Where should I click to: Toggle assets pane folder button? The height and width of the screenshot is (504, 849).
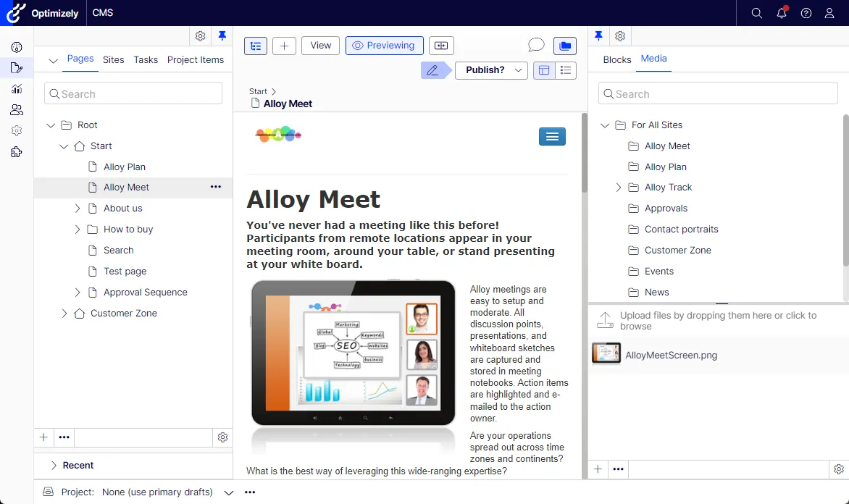(565, 46)
